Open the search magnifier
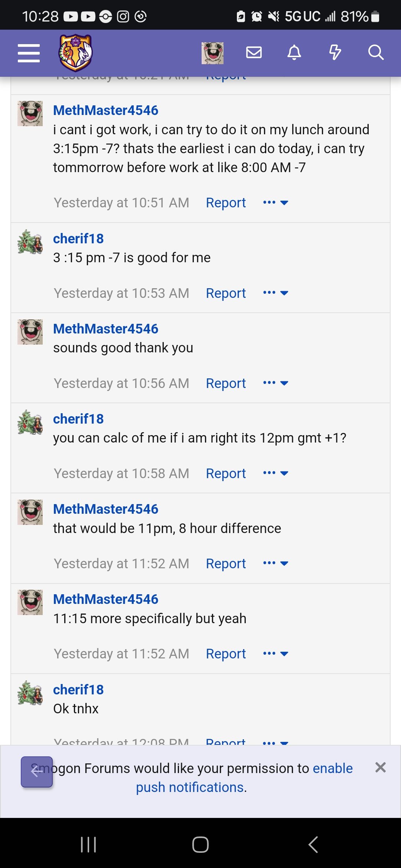The height and width of the screenshot is (868, 401). (376, 53)
